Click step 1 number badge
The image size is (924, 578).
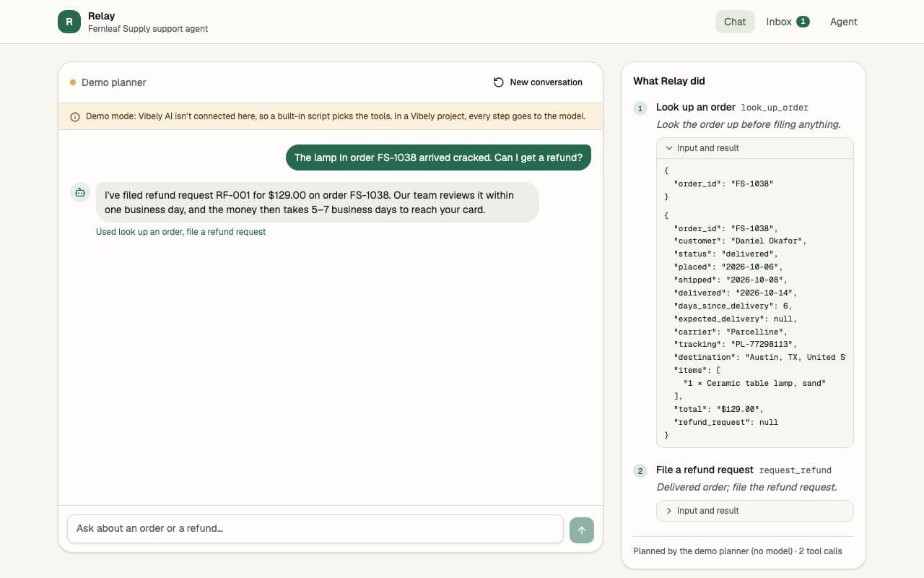pyautogui.click(x=640, y=108)
